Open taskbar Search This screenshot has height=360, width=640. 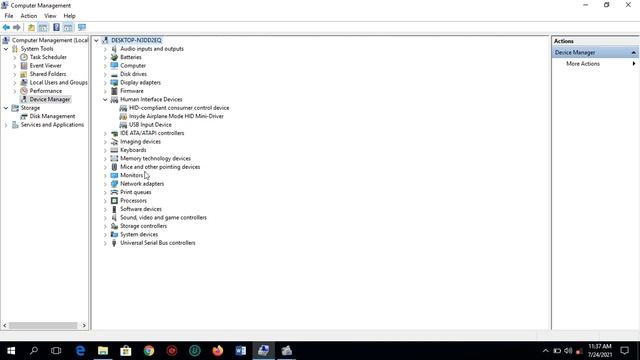point(34,351)
